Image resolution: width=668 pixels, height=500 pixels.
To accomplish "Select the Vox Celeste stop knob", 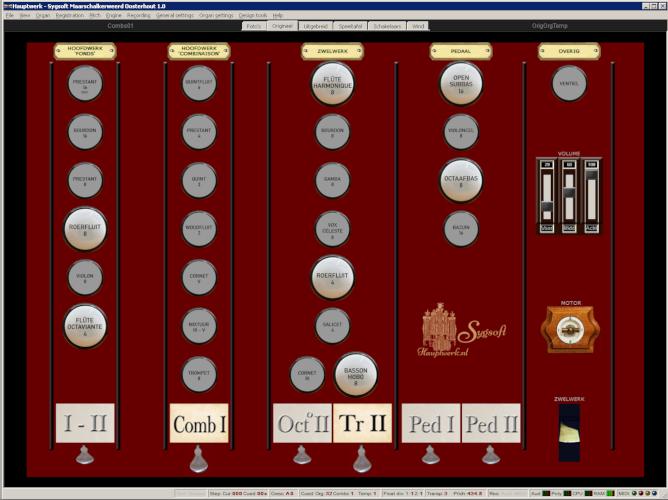I will pos(332,229).
